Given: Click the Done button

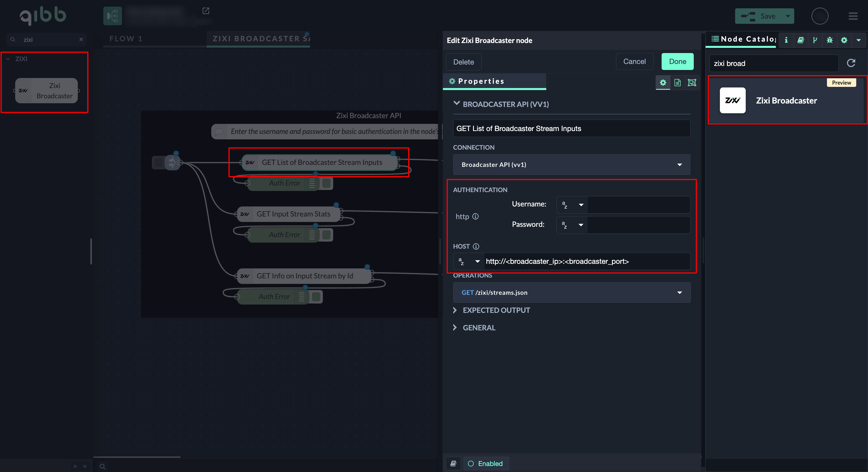Looking at the screenshot, I should (x=677, y=61).
